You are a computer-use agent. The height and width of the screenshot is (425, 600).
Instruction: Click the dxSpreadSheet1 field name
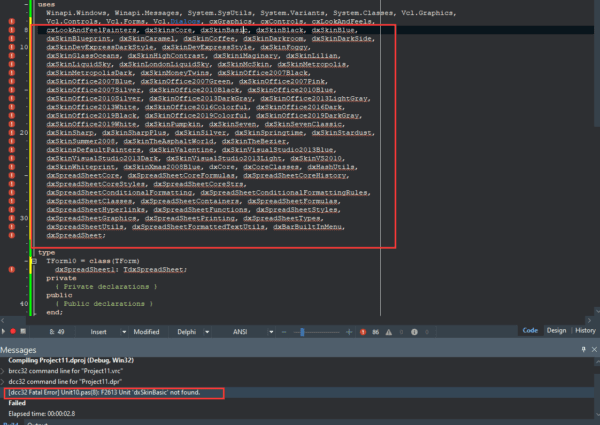click(x=85, y=270)
